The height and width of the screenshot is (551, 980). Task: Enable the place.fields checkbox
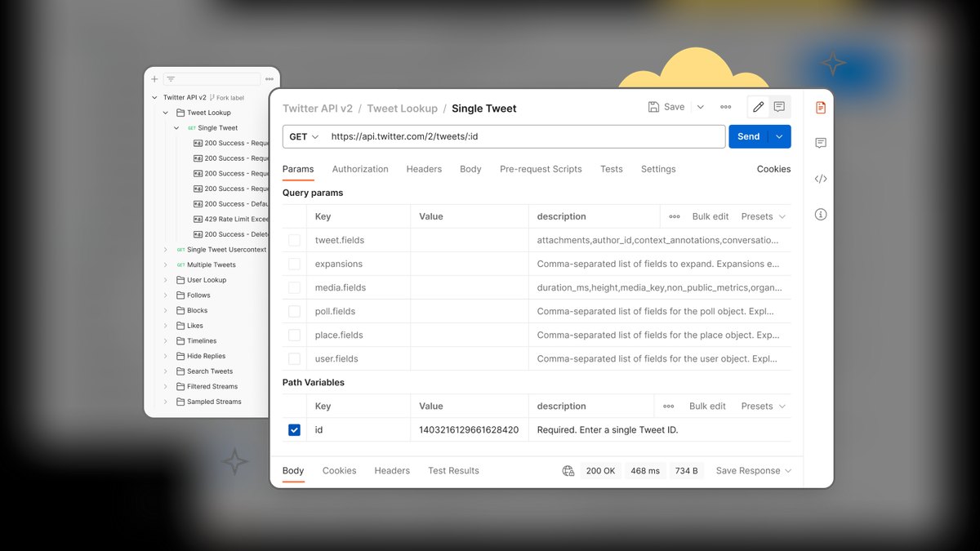[x=294, y=335]
